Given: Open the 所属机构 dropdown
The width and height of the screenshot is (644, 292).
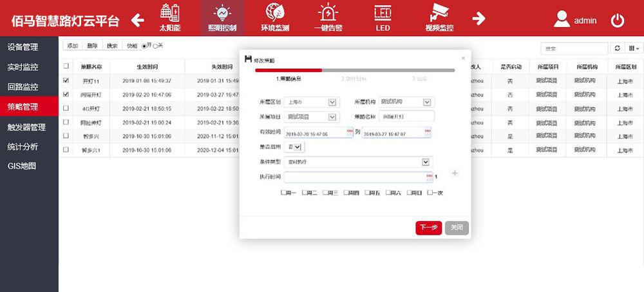Looking at the screenshot, I should (x=406, y=102).
